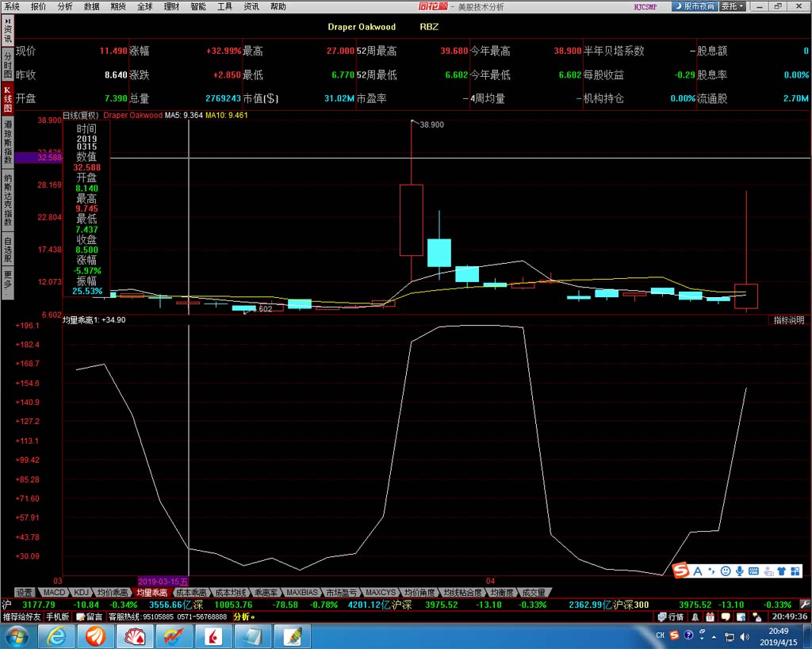Toggle Sogou English/Chinese 'A' mode
This screenshot has width=812, height=649.
[698, 571]
